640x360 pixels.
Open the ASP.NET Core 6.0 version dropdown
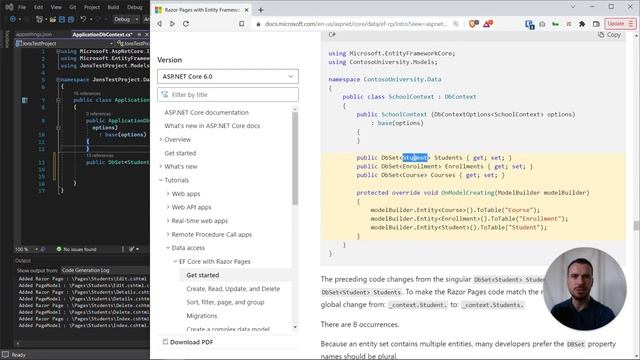[228, 76]
